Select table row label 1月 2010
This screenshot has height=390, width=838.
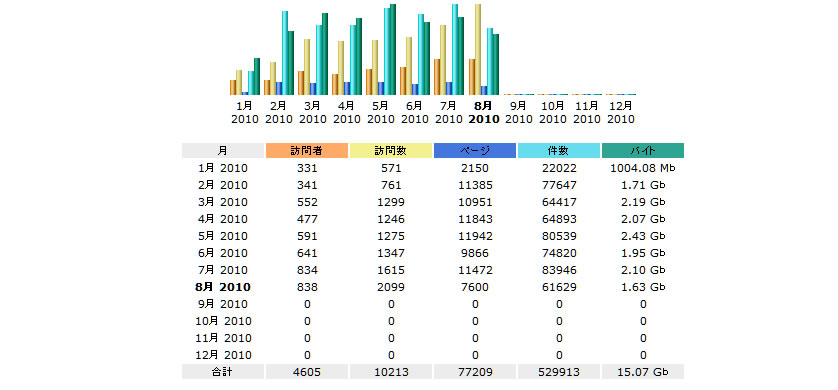click(223, 168)
